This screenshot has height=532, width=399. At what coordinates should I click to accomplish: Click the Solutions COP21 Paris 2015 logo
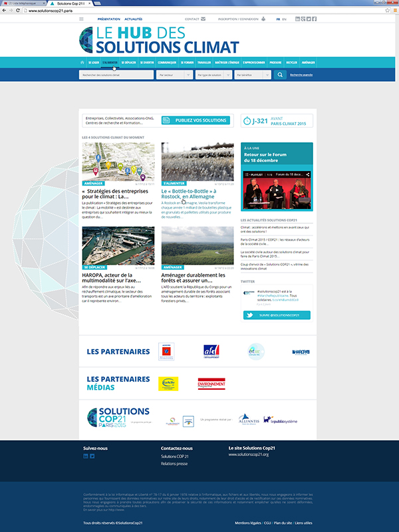tap(118, 417)
